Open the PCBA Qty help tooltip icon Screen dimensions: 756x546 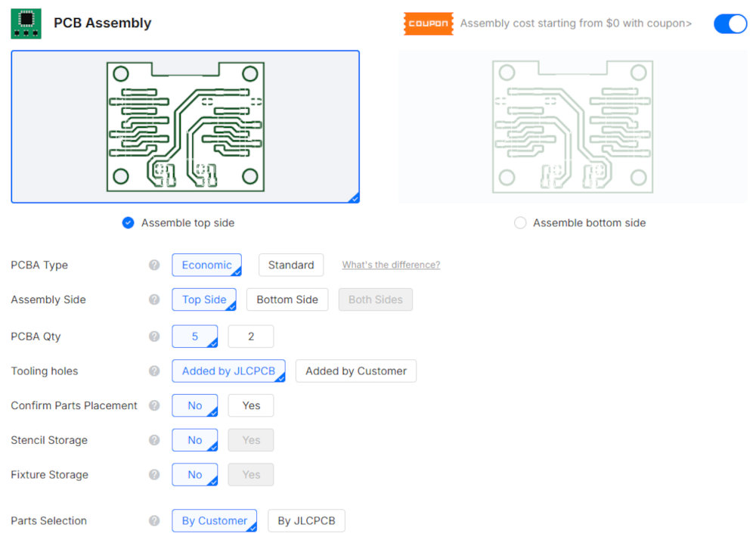(x=154, y=337)
